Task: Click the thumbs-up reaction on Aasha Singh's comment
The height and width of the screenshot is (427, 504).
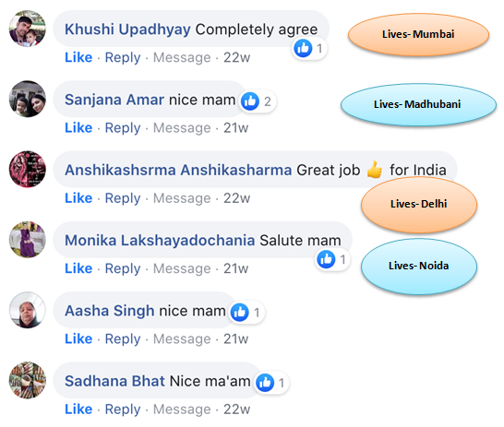Action: pos(239,313)
